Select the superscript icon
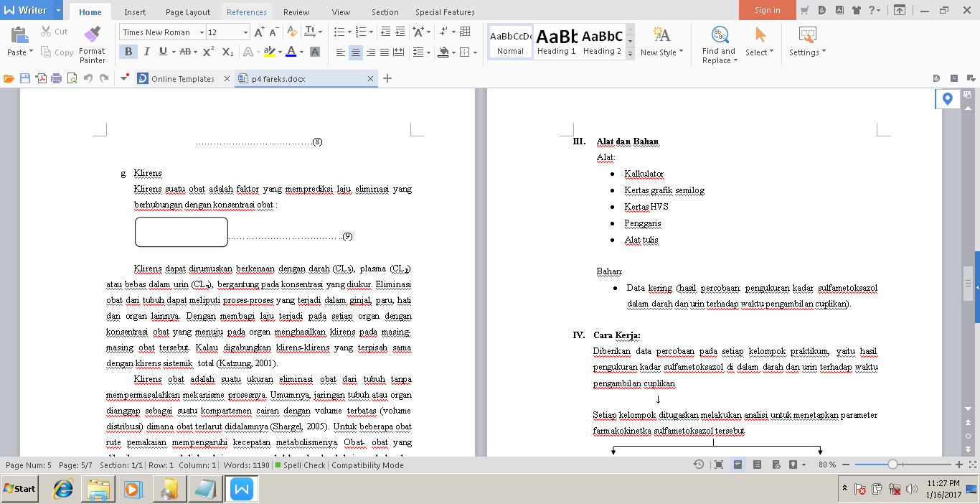This screenshot has width=980, height=504. [208, 52]
